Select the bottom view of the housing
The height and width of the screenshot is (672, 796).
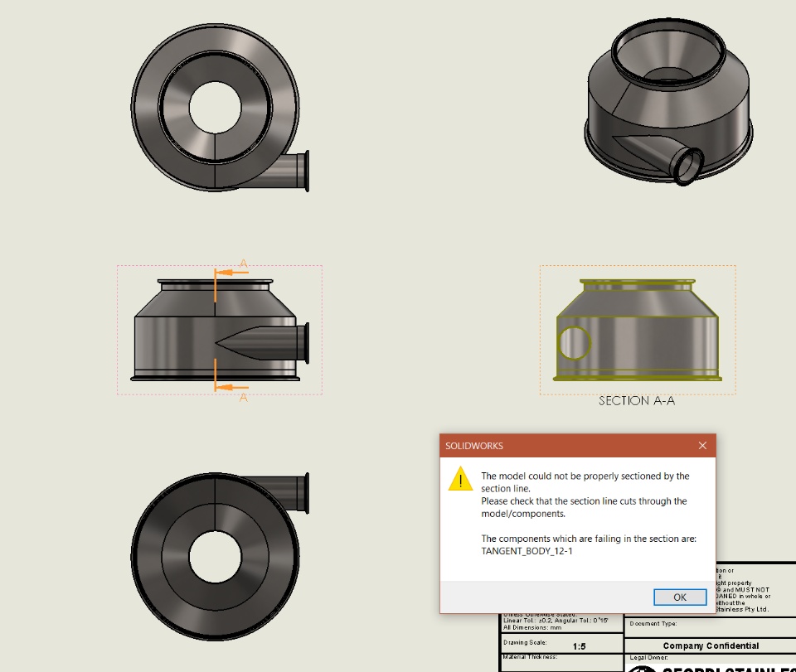click(221, 556)
